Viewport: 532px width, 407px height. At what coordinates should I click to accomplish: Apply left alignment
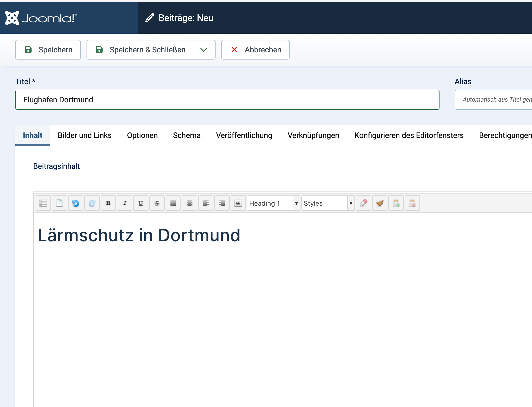click(x=206, y=203)
